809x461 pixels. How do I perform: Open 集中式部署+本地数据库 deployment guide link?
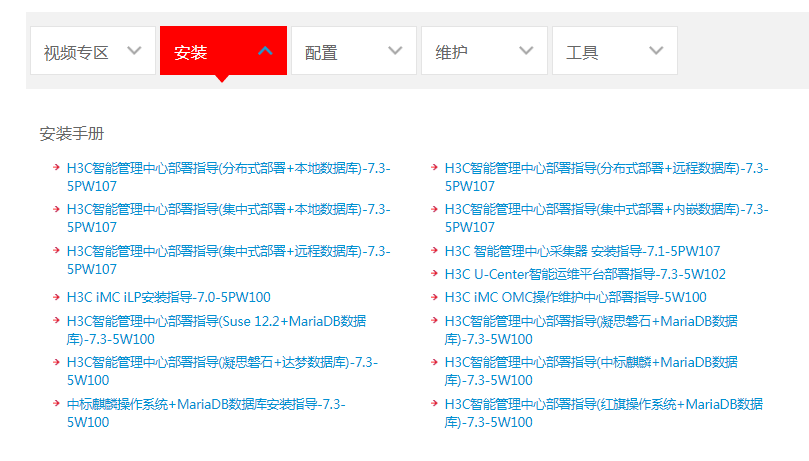tap(229, 218)
